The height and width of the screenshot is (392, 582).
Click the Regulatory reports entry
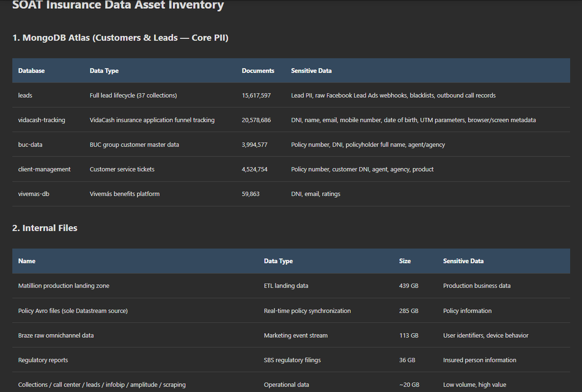click(x=43, y=360)
